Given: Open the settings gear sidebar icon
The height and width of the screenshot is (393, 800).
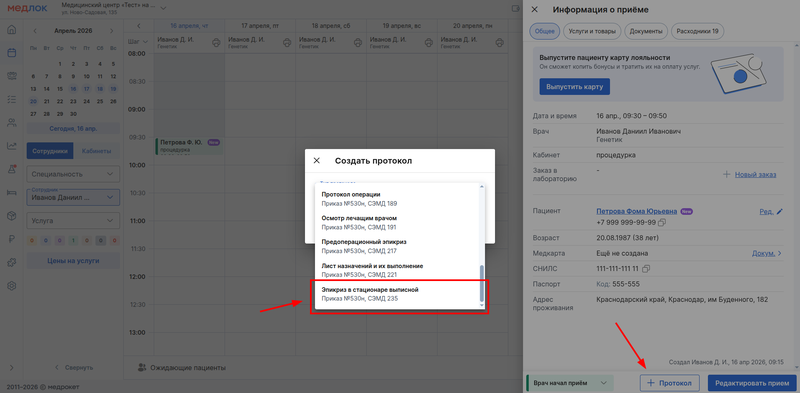Looking at the screenshot, I should coord(11,286).
